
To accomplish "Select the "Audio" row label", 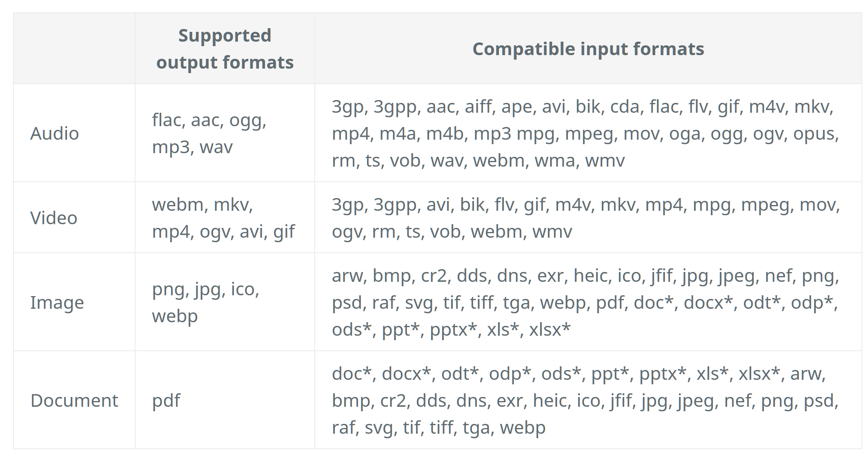I will click(55, 134).
